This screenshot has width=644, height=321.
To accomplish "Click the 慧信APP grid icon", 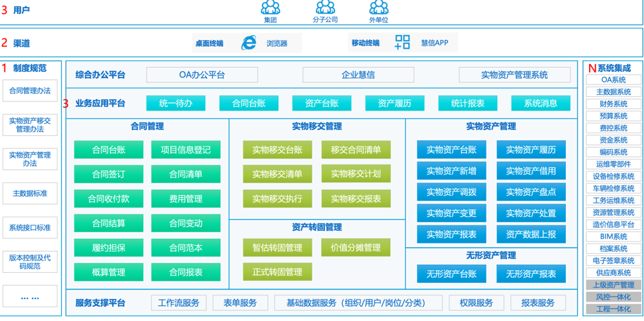I will (x=403, y=43).
